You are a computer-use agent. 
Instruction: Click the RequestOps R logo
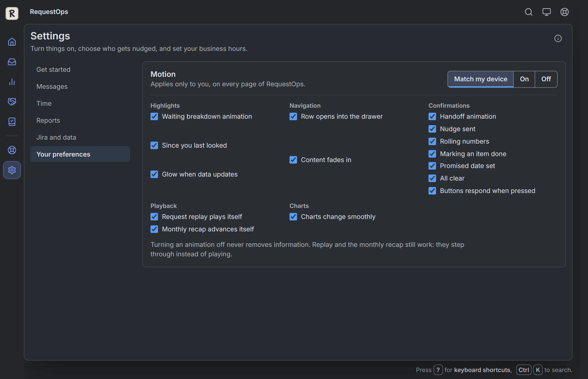[12, 13]
